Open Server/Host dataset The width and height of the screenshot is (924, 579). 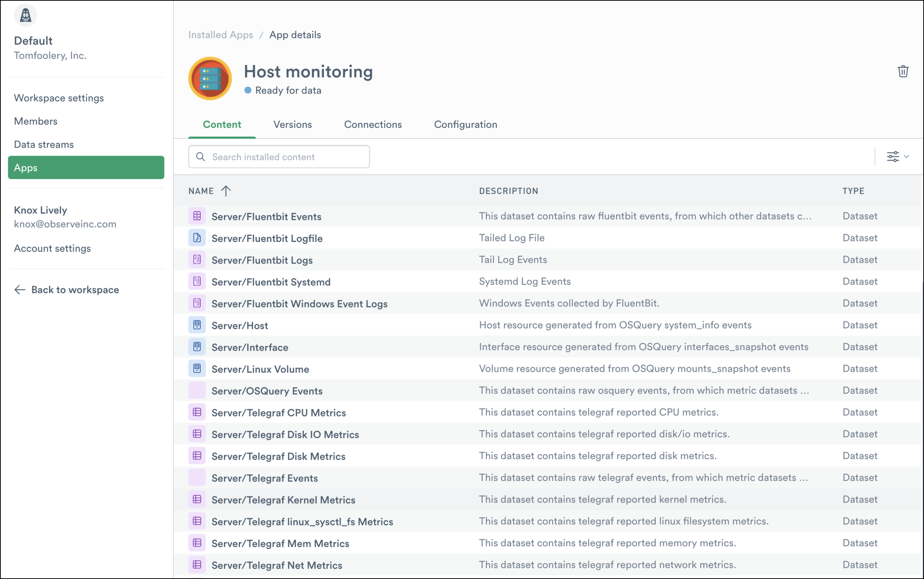click(x=240, y=326)
